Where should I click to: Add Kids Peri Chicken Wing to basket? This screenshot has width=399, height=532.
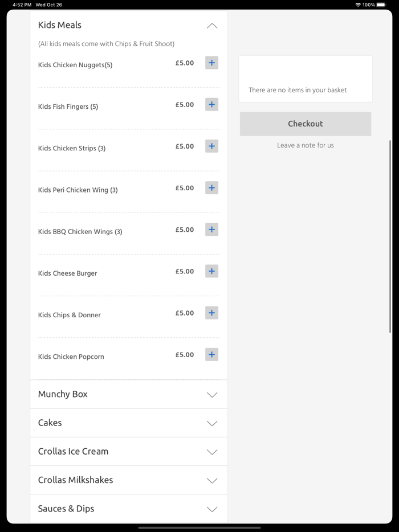(211, 188)
